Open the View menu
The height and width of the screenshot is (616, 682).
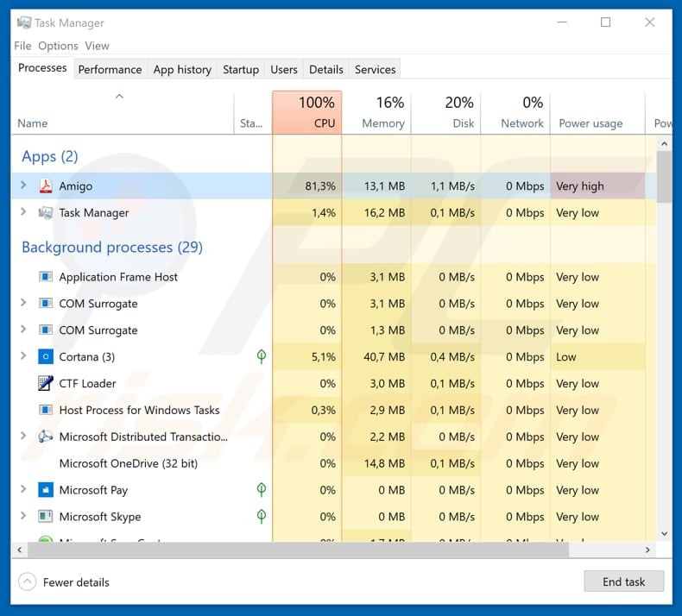(x=97, y=46)
